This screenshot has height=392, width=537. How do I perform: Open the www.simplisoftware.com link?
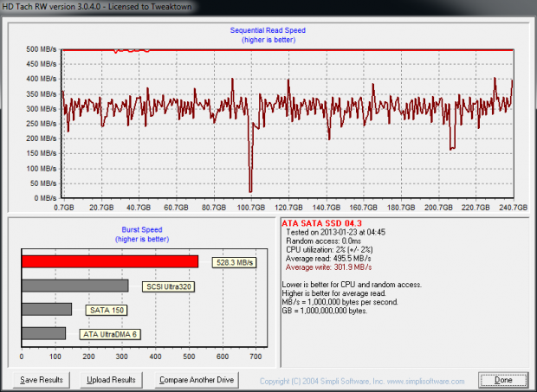(425, 381)
